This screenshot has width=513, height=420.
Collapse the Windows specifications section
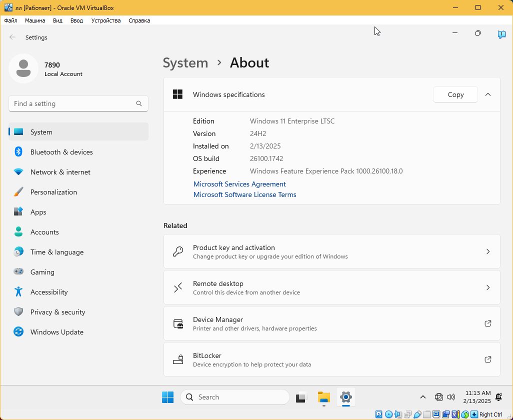click(x=488, y=94)
